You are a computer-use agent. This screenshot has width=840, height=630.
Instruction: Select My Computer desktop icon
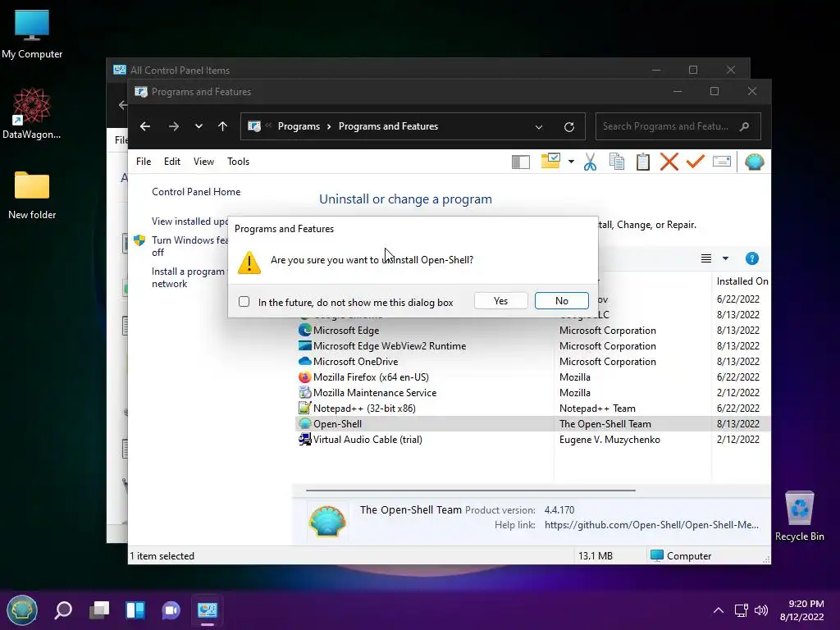pyautogui.click(x=32, y=33)
